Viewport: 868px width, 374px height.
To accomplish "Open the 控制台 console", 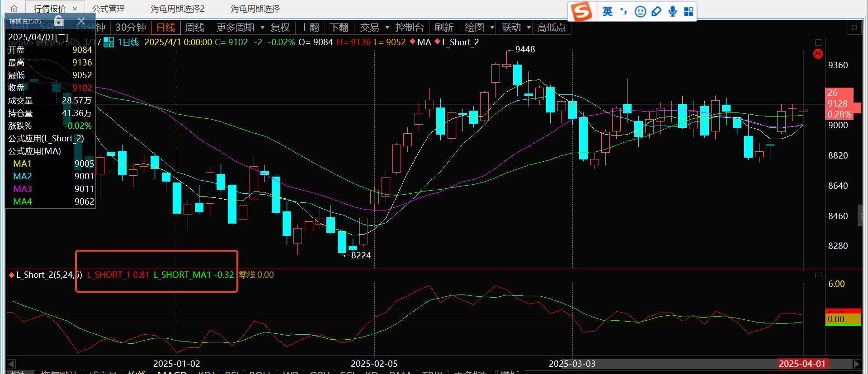I will coord(410,28).
